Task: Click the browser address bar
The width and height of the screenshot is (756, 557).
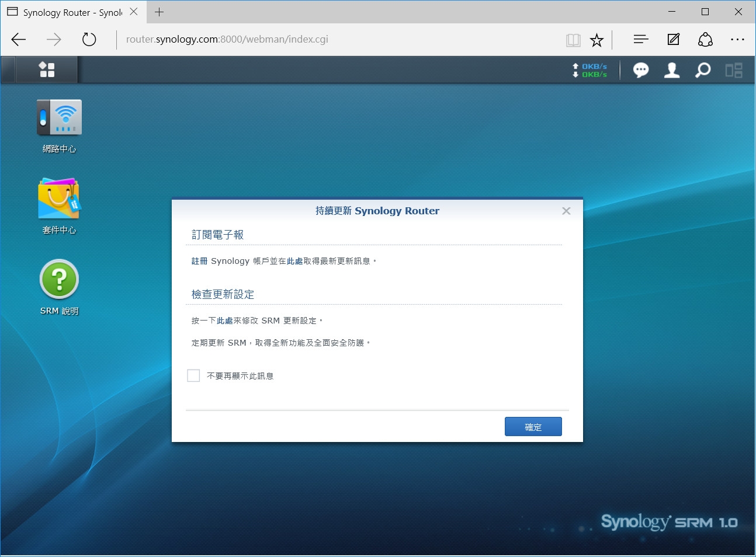Action: pyautogui.click(x=339, y=40)
